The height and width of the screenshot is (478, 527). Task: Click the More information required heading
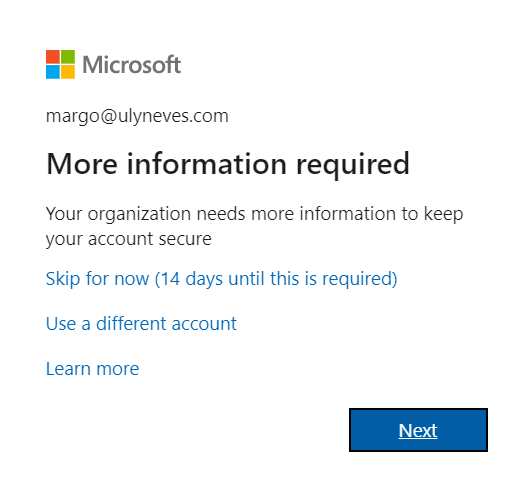pyautogui.click(x=228, y=164)
